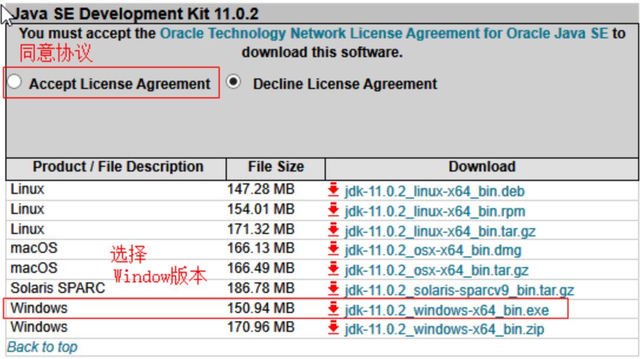This screenshot has width=644, height=359.
Task: Click download arrow icon for linux-x64_bin.rpm
Action: pos(333,210)
